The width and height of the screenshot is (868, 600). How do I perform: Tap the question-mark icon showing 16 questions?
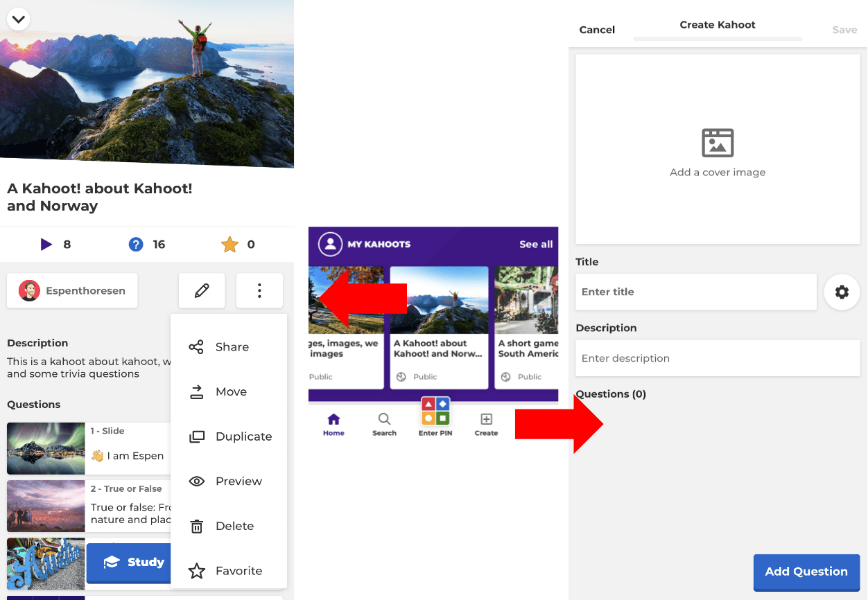[x=136, y=244]
